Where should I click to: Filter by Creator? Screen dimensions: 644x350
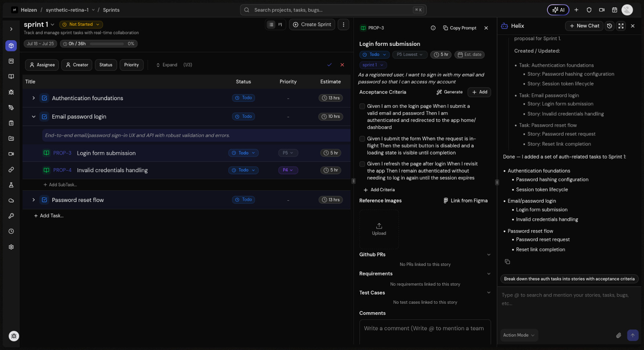tap(76, 65)
